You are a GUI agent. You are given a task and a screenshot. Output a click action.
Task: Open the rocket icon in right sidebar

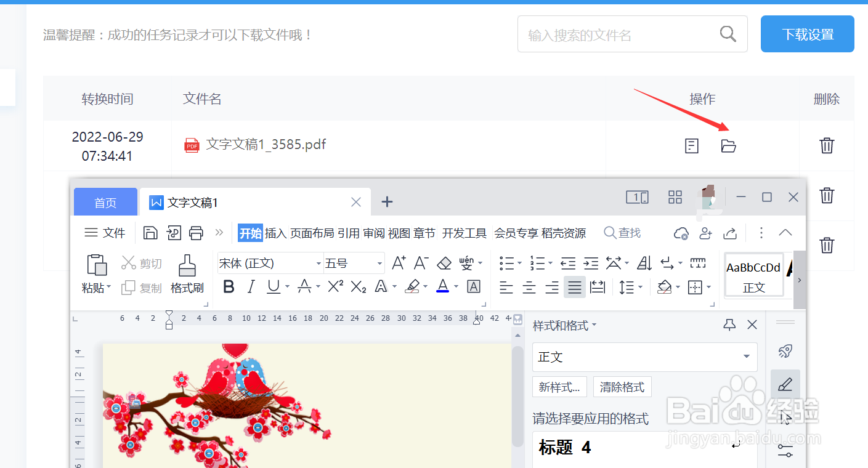pos(785,351)
